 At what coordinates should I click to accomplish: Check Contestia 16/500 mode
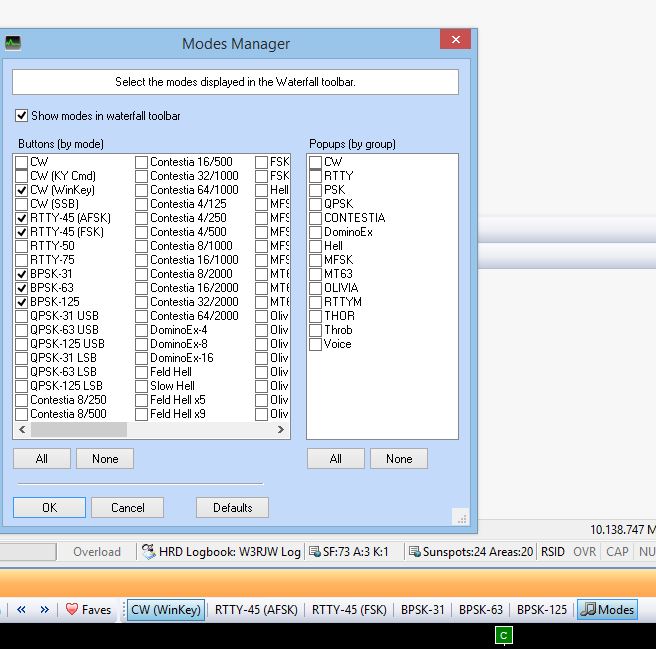(141, 162)
